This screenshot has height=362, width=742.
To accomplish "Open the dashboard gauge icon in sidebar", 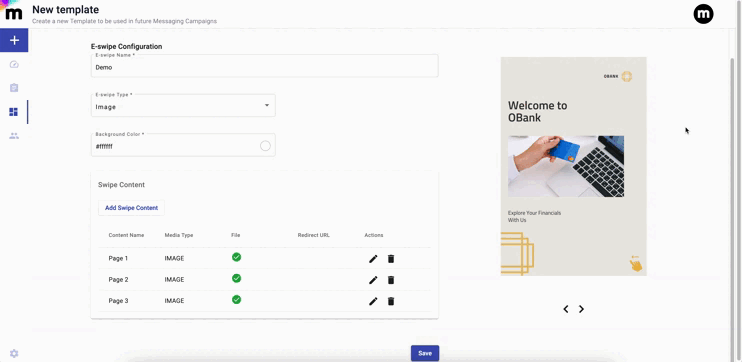I will pos(14,64).
